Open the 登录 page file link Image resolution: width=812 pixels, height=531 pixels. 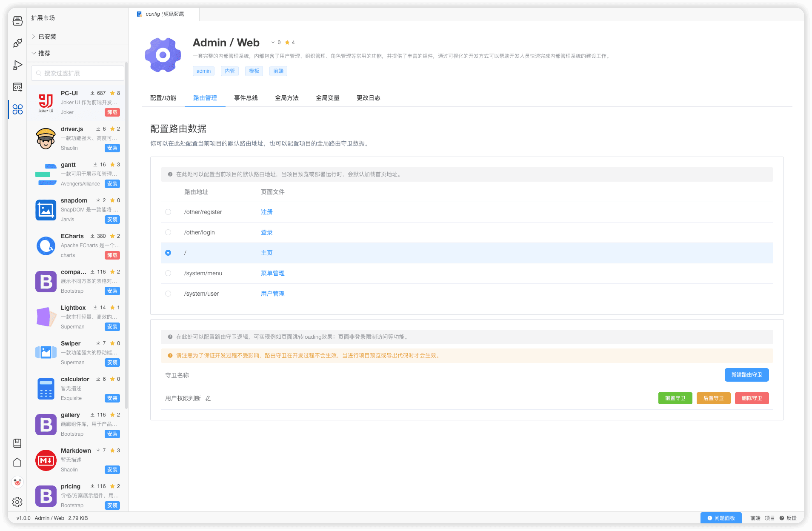coord(267,232)
